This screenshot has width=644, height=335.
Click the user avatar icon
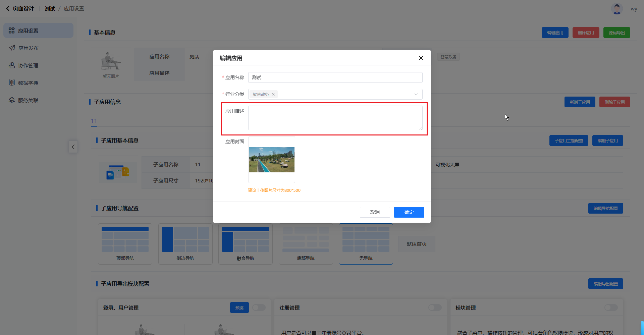616,9
